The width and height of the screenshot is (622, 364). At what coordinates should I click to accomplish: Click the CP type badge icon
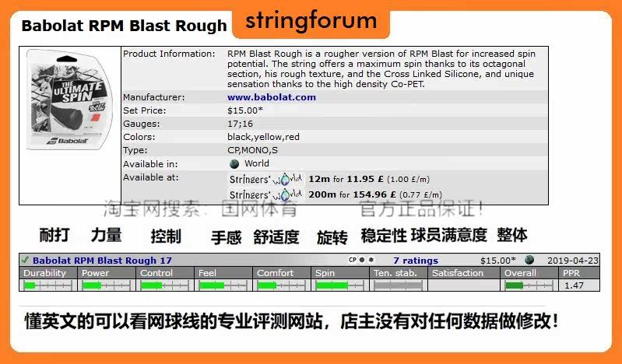352,260
